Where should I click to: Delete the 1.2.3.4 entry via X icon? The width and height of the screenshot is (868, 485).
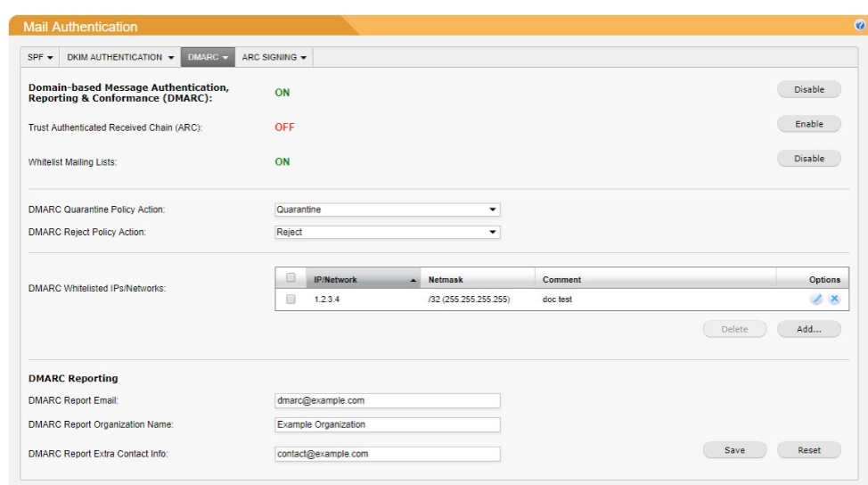(834, 300)
